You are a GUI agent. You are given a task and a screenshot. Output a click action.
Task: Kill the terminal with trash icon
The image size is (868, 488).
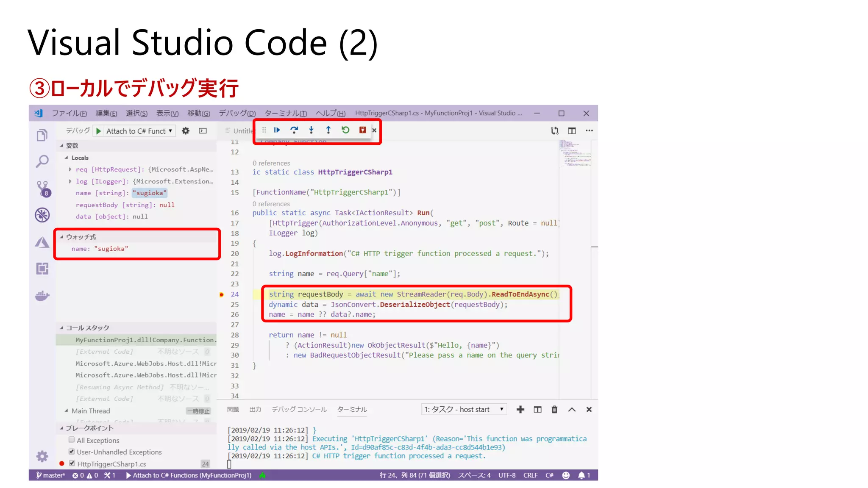554,410
